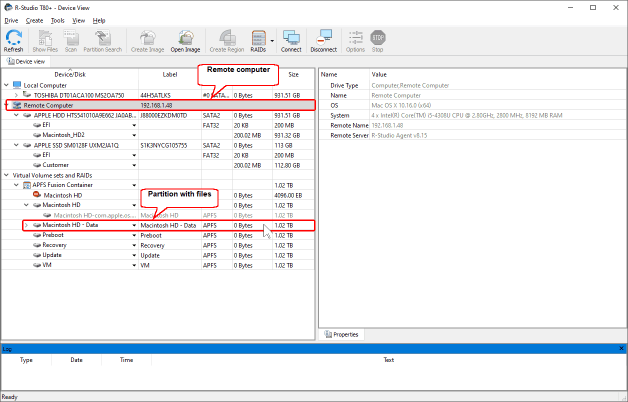Collapse Virtual Volume sets and RAIDs

point(6,175)
